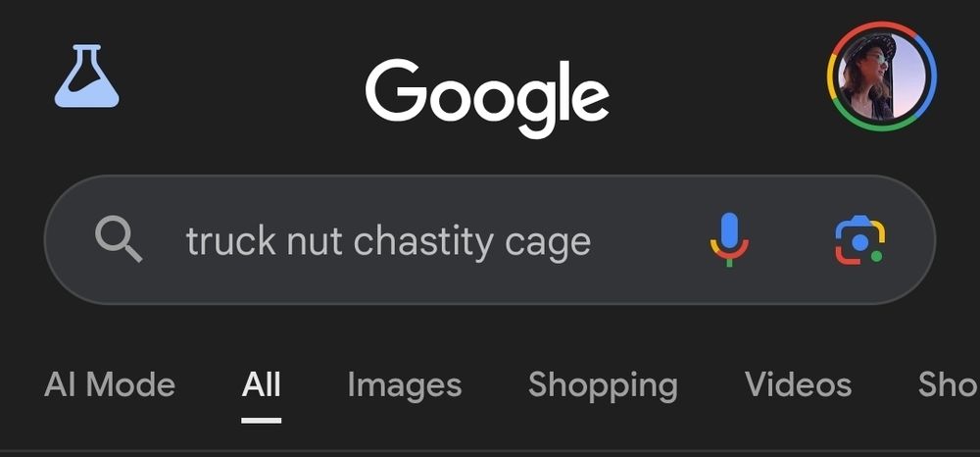Click the magnifying glass search icon
980x457 pixels.
[119, 241]
